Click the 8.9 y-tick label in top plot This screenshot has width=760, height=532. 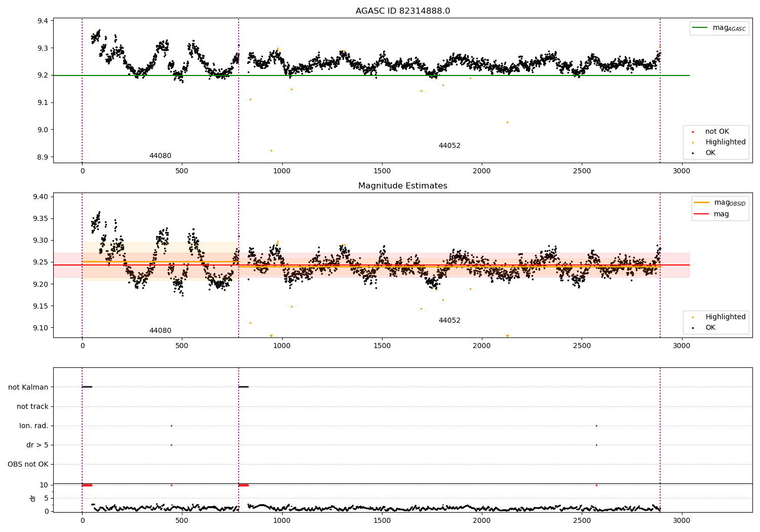[43, 157]
